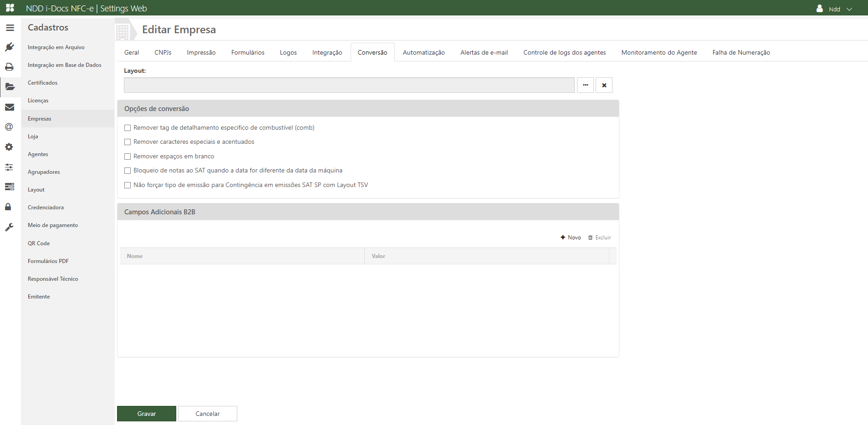This screenshot has height=425, width=868.
Task: Click Gravar to save the company
Action: (146, 413)
